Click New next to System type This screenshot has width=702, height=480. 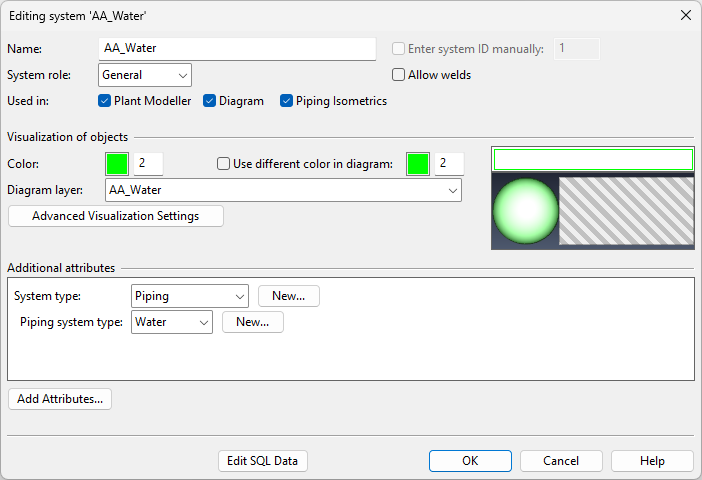(x=289, y=296)
